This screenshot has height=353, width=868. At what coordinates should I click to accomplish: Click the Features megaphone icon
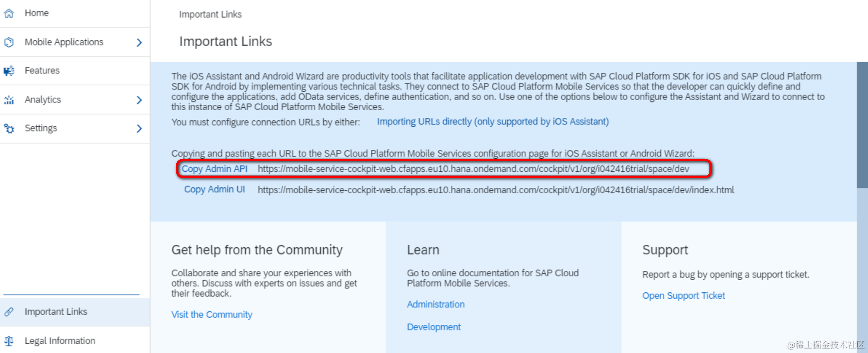pyautogui.click(x=9, y=71)
